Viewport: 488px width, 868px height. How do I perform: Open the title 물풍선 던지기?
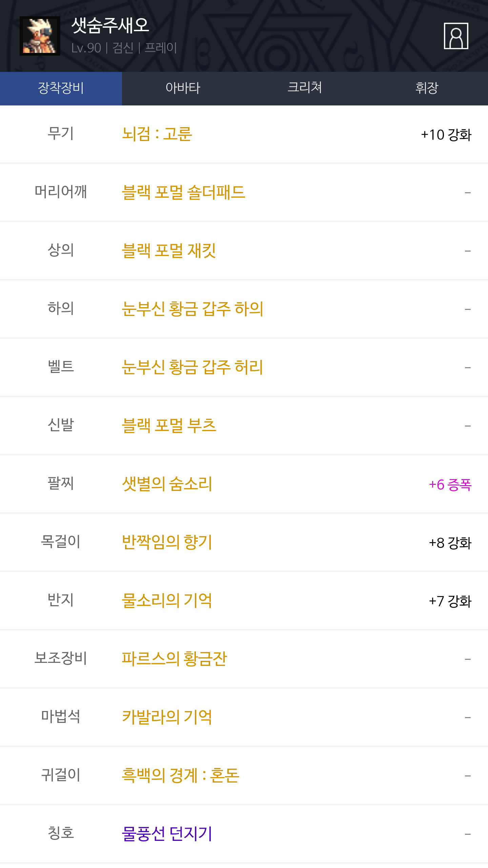167,834
